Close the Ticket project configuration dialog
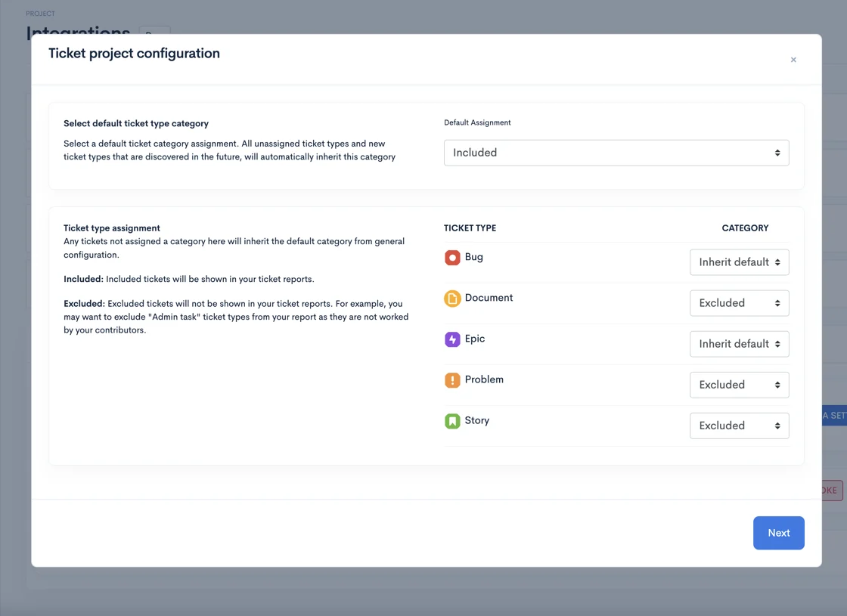This screenshot has height=616, width=847. point(793,60)
